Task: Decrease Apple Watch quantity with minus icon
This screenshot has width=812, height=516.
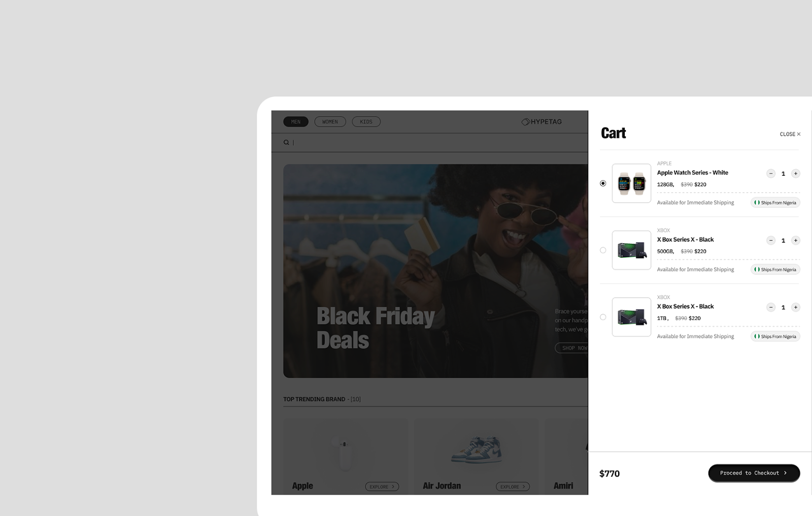Action: (771, 174)
